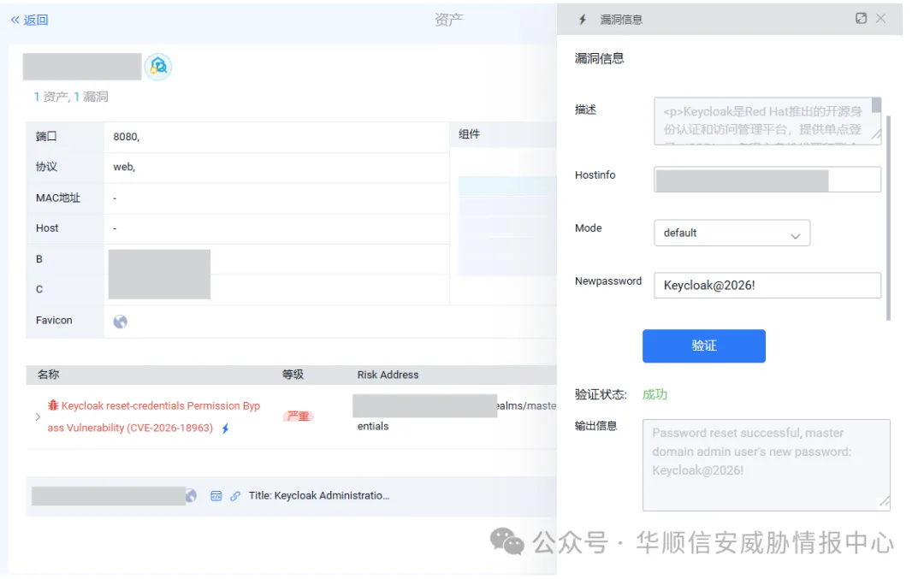This screenshot has width=924, height=579.
Task: Click the red bug vulnerability icon
Action: coord(53,405)
